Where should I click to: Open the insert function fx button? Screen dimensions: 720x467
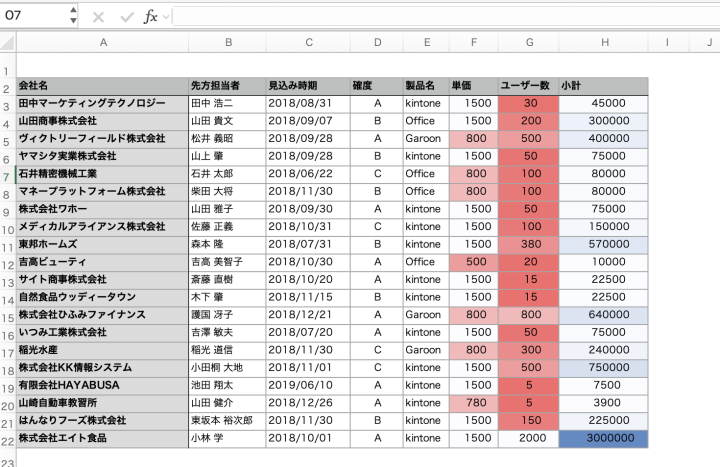click(151, 17)
